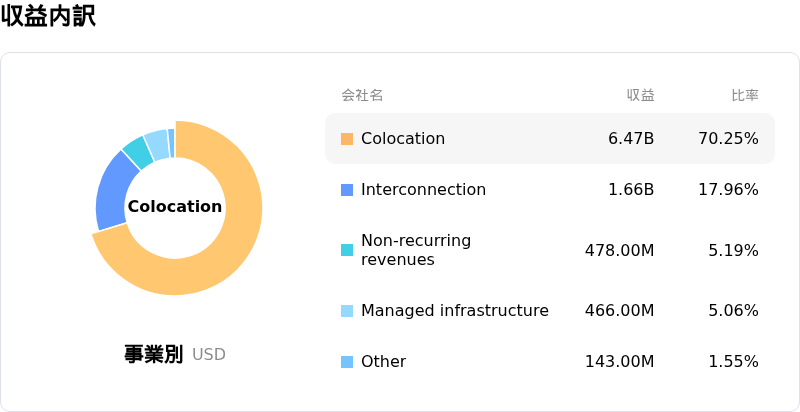Viewport: 800px width, 412px height.
Task: Click the blue Interconnection legend swatch
Action: pyautogui.click(x=347, y=190)
